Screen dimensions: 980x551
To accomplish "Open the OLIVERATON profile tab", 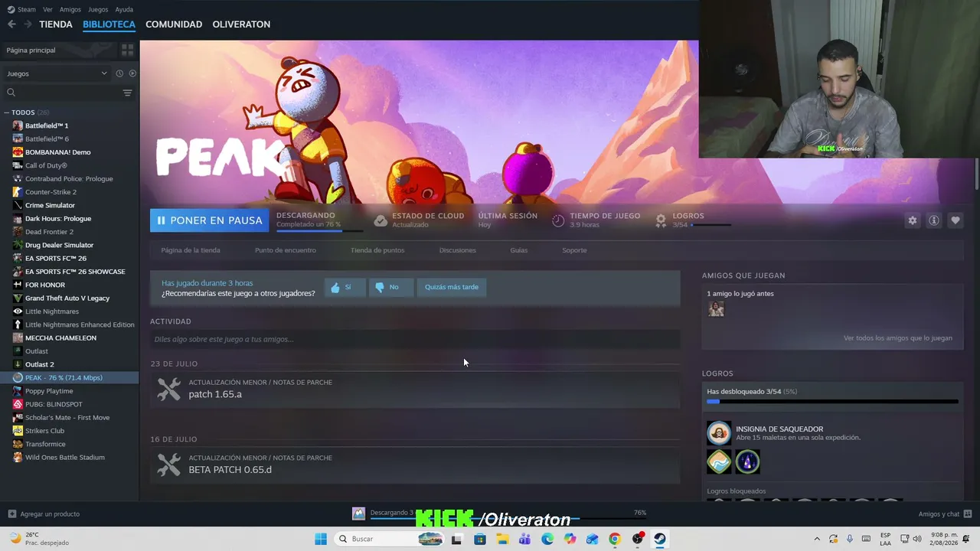I will tap(241, 24).
